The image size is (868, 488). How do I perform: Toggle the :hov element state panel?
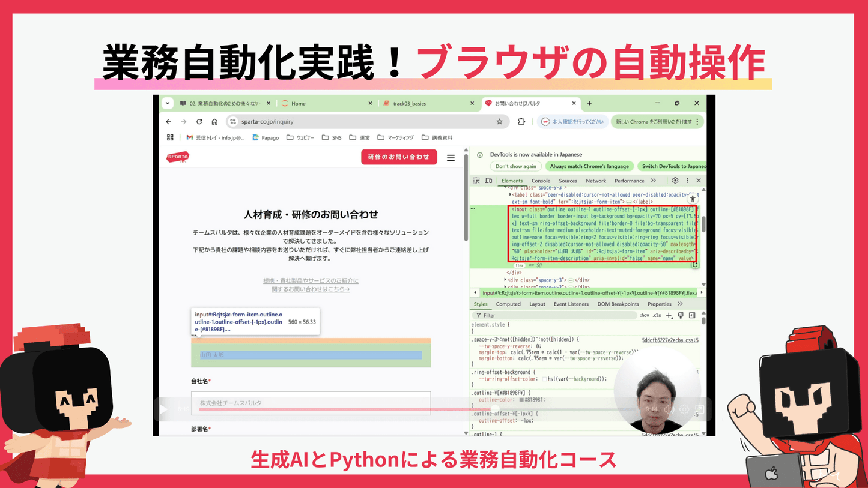pos(645,315)
